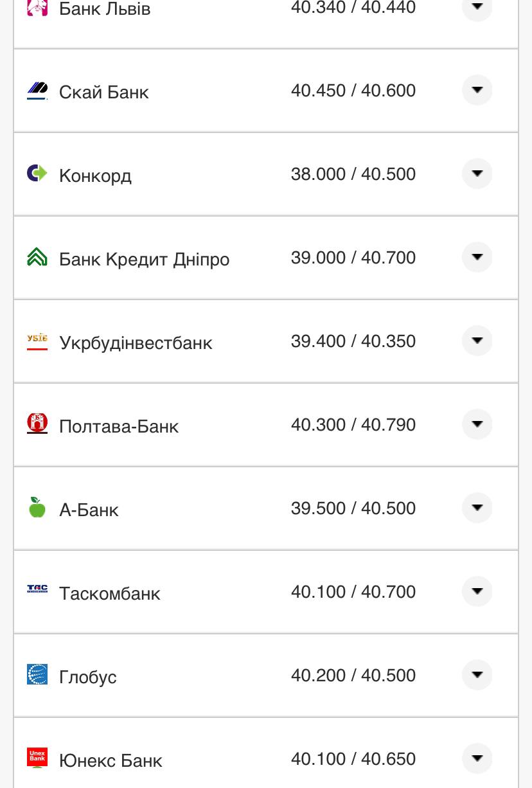Click the Скай Банк logo icon
Viewport: 532px width, 788px height.
(x=37, y=91)
